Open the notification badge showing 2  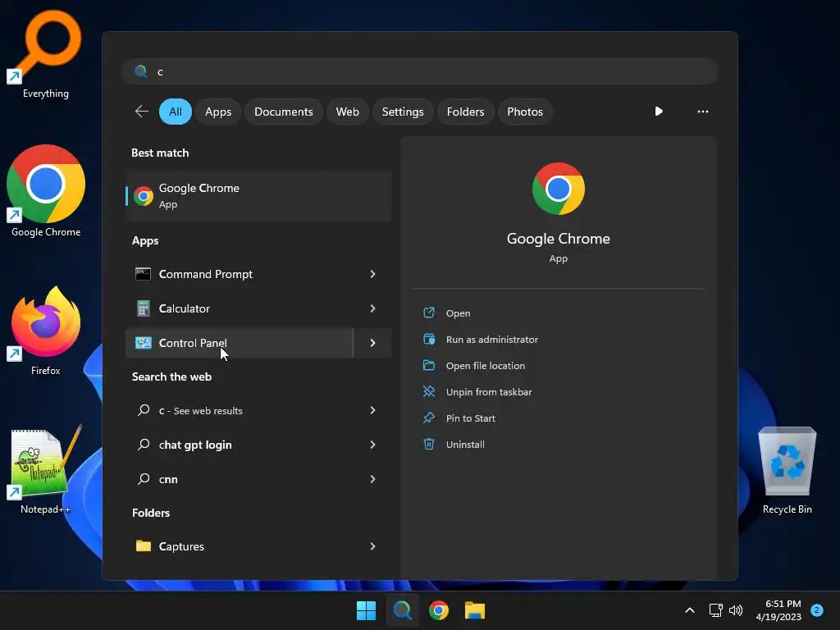pos(817,610)
